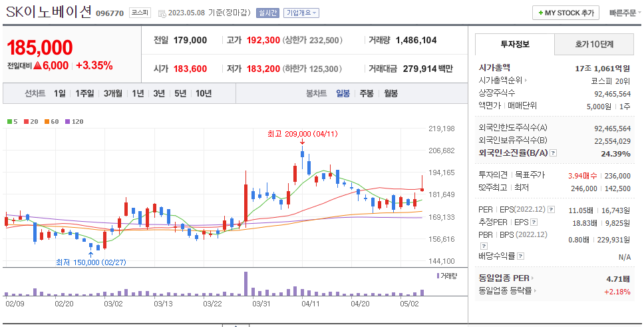The height and width of the screenshot is (327, 644).
Task: Click the 외국인소진율 24.39% value
Action: click(615, 153)
